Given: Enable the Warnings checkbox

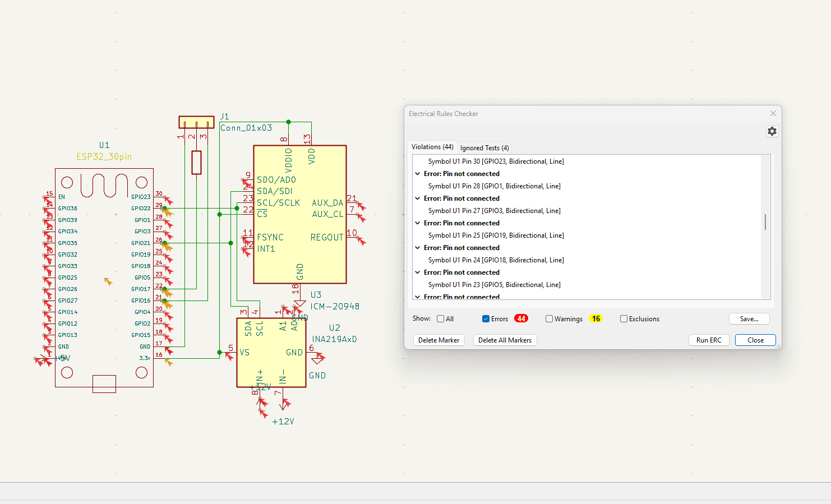Looking at the screenshot, I should tap(549, 319).
